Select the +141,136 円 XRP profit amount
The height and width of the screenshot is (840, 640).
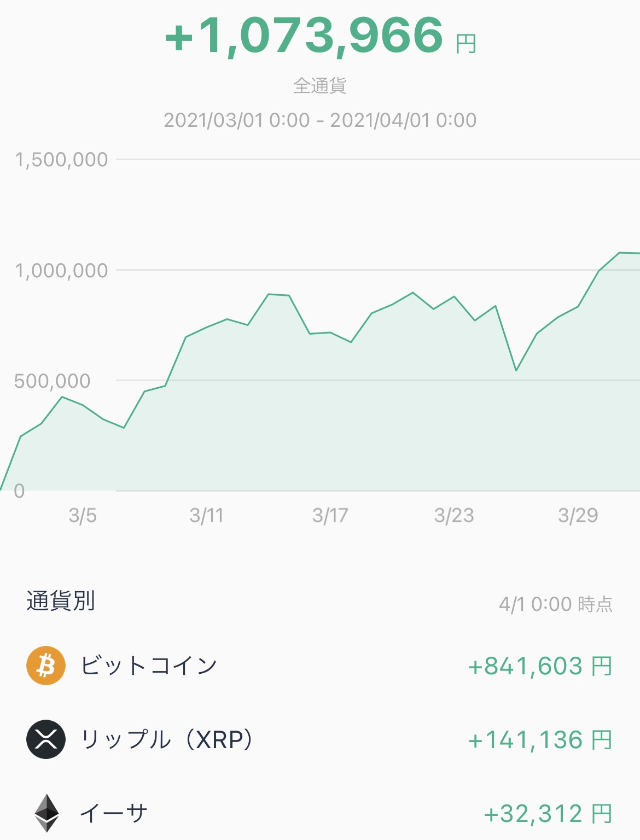point(540,740)
